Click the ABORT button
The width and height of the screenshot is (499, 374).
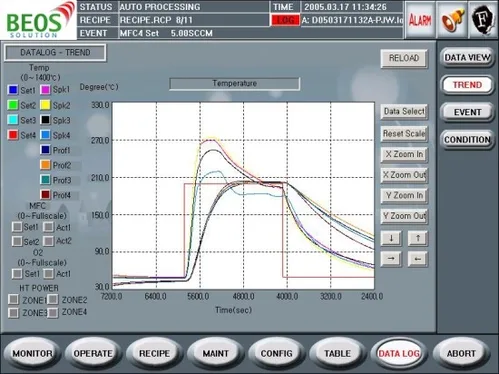(461, 353)
